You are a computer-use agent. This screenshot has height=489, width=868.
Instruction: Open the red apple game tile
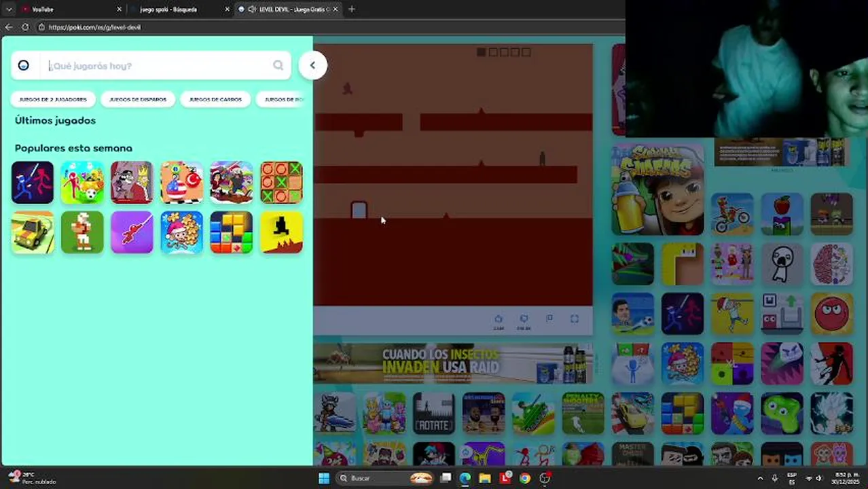click(x=782, y=214)
